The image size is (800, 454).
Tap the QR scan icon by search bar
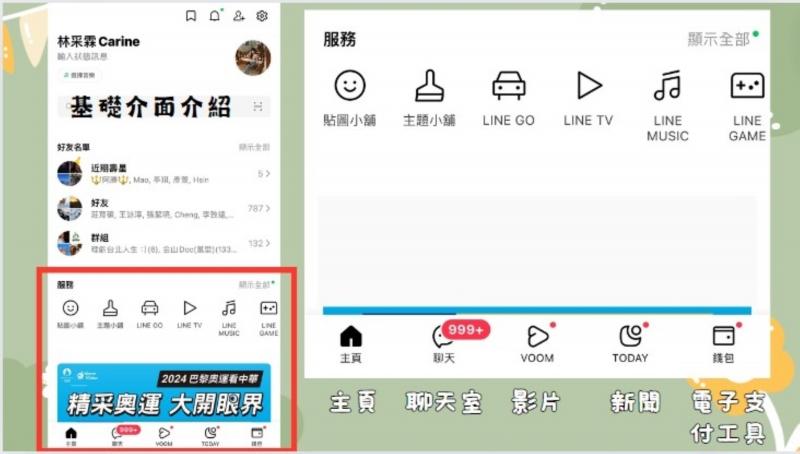pos(258,106)
